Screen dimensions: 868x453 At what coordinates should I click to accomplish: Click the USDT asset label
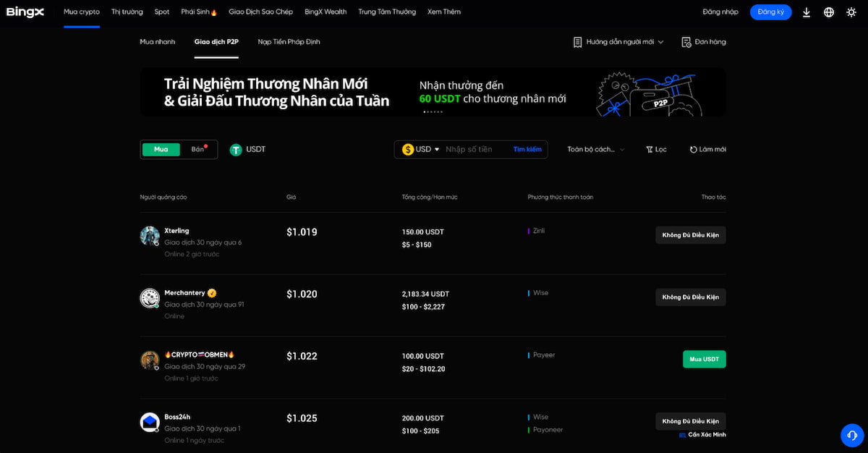pyautogui.click(x=256, y=149)
